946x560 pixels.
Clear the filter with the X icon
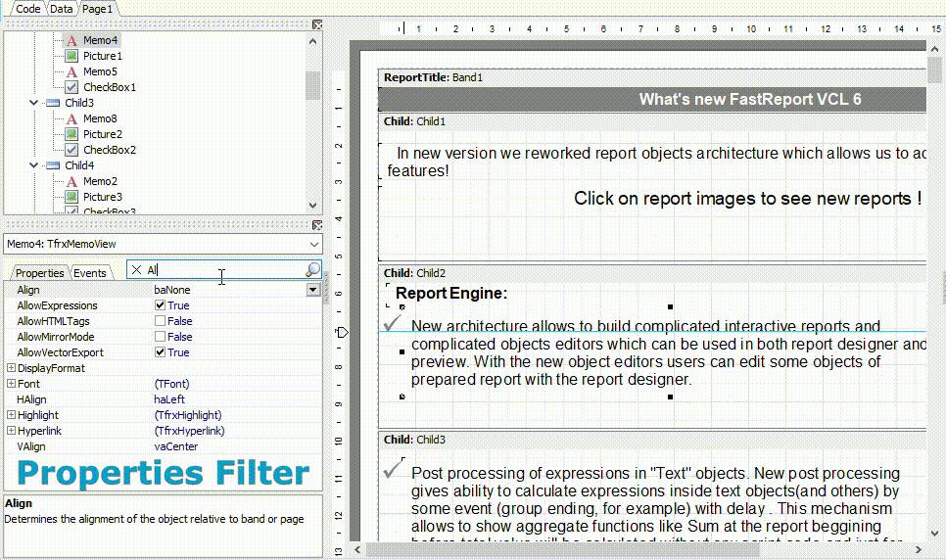point(137,270)
